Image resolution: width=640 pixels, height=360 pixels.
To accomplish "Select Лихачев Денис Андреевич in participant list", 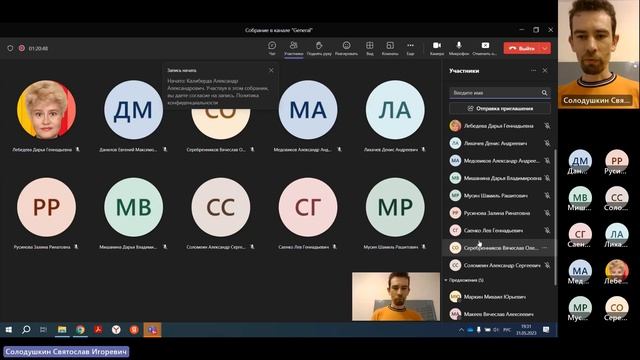I will [500, 143].
